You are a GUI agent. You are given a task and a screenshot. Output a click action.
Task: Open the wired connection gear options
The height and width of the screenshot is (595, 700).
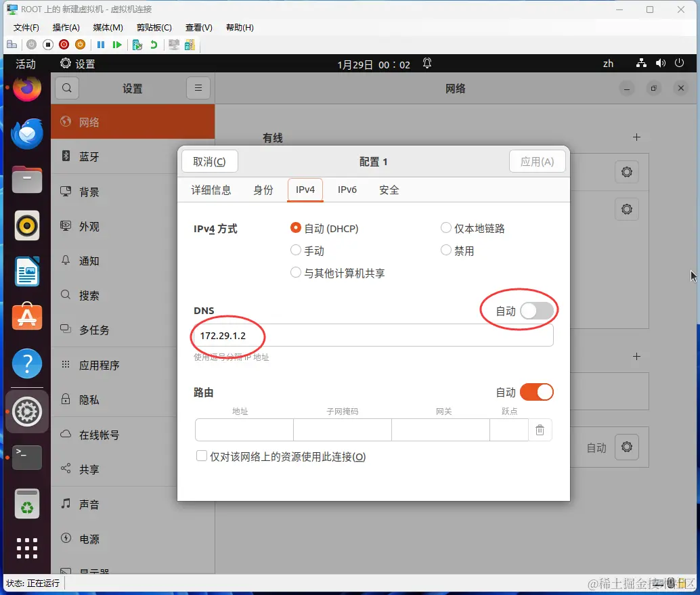tap(626, 172)
